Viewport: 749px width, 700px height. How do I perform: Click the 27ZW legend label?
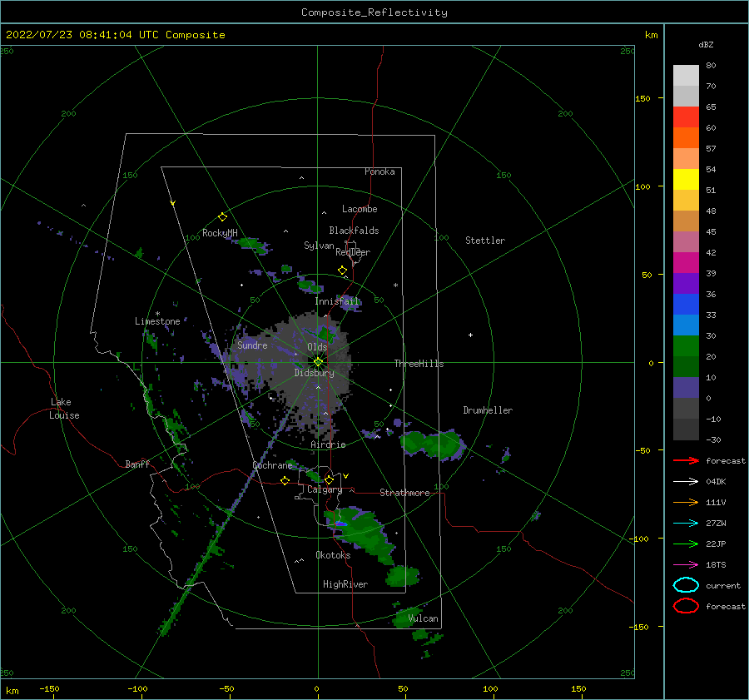point(716,524)
